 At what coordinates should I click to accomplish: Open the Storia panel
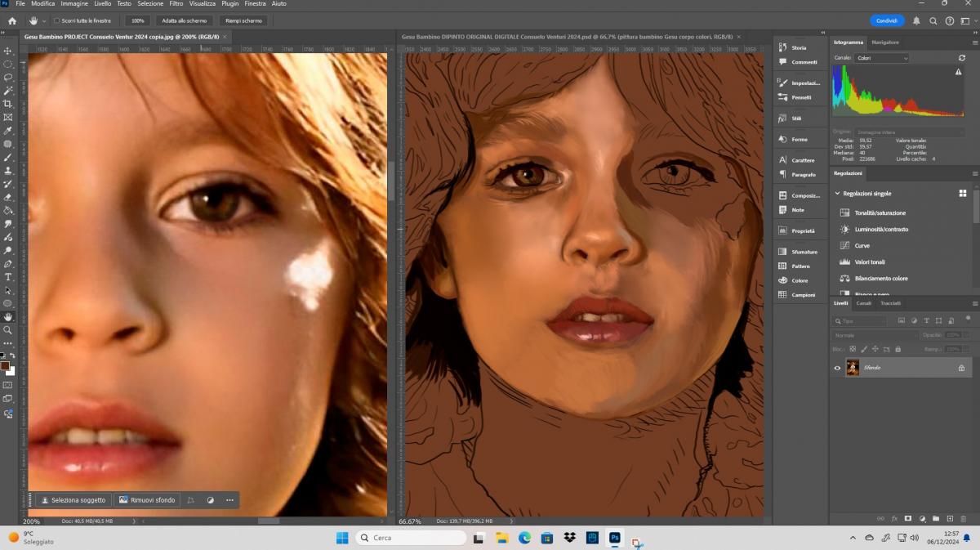793,47
